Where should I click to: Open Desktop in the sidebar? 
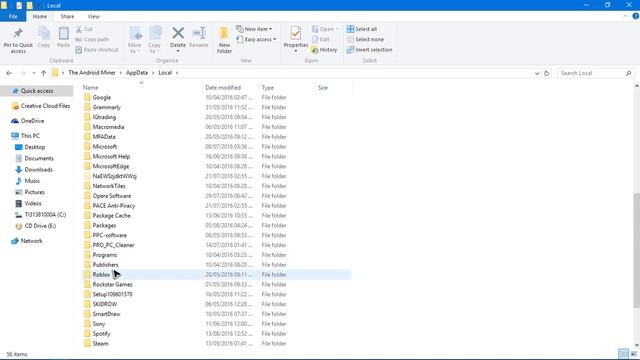pos(30,147)
